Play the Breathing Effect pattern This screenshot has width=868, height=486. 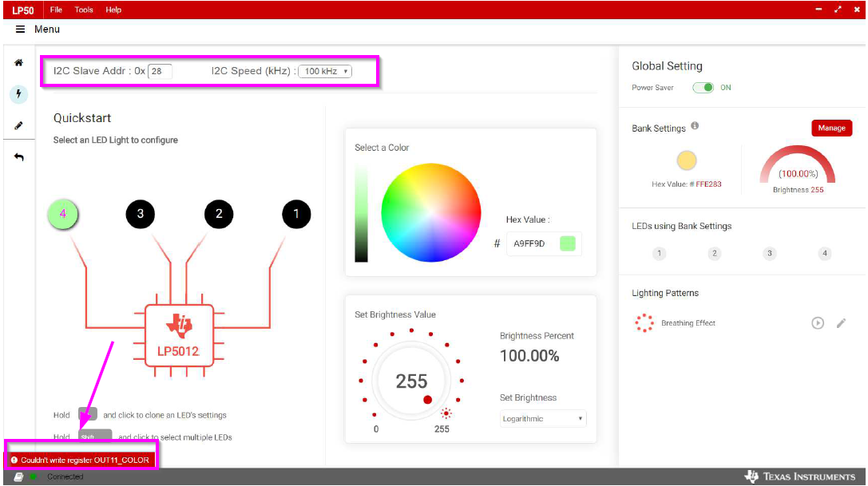click(x=818, y=323)
